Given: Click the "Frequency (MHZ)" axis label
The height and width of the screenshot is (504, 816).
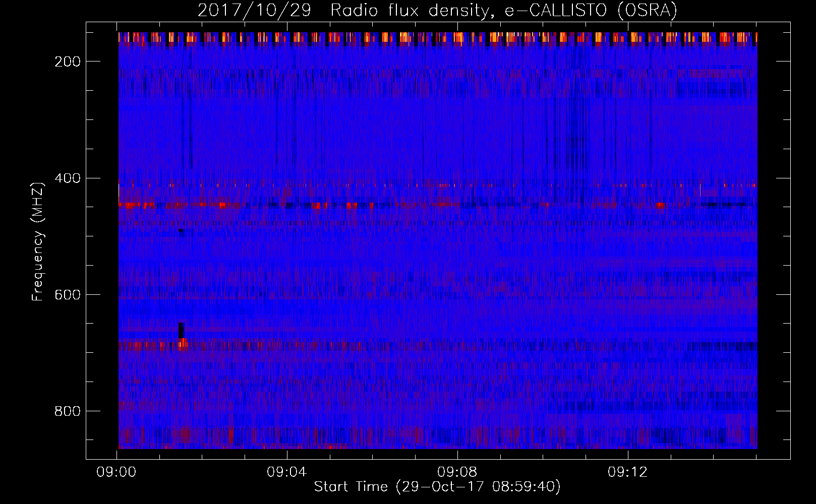Looking at the screenshot, I should [38, 241].
